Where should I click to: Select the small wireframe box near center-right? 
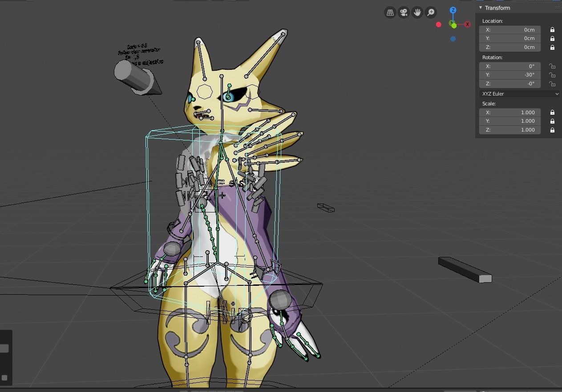click(326, 208)
